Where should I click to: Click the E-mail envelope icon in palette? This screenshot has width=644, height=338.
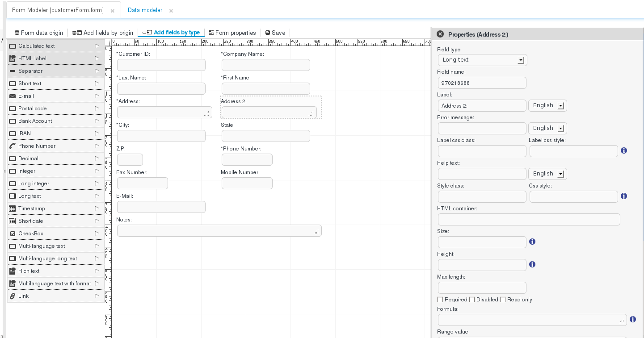(x=13, y=96)
